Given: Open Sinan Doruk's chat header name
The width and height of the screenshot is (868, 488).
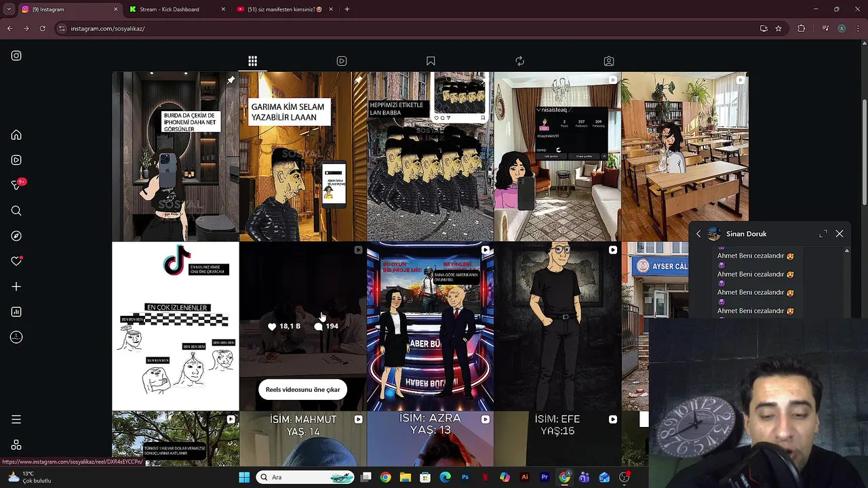Looking at the screenshot, I should click(x=746, y=234).
